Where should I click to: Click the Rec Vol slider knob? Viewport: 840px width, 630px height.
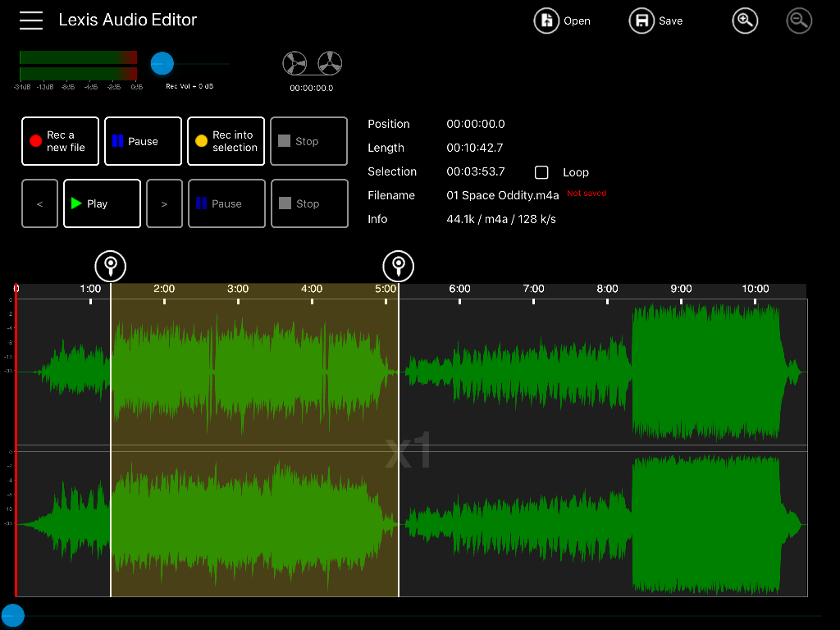[x=162, y=63]
